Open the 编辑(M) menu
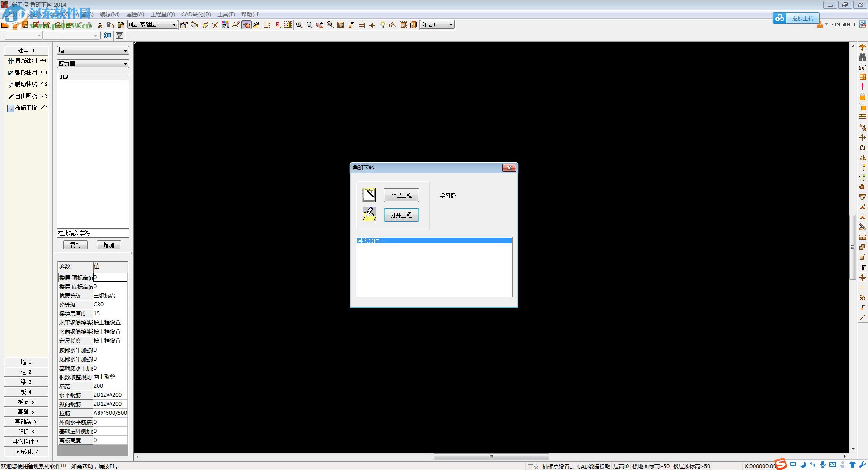Screen dimensions: 868x470 click(109, 14)
